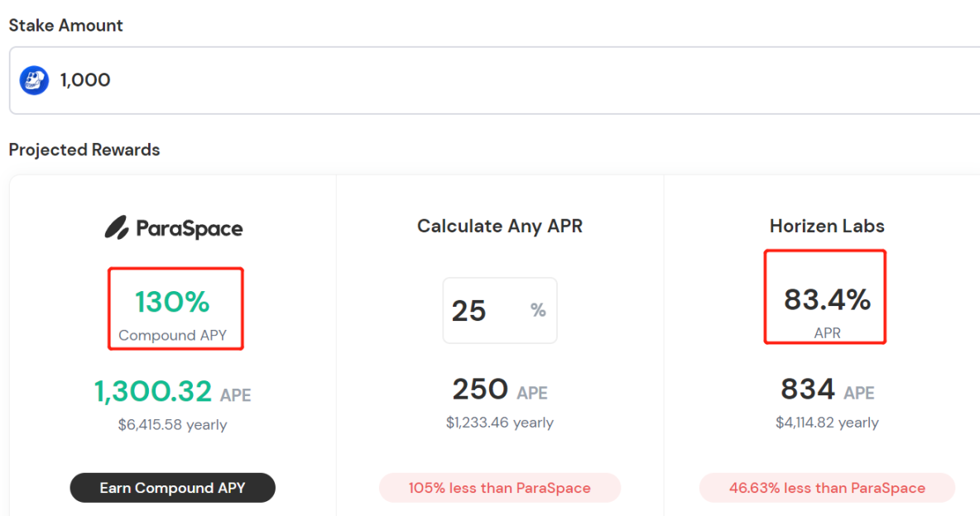Screen dimensions: 980x516
Task: Click the Projected Rewards label
Action: pyautogui.click(x=84, y=150)
